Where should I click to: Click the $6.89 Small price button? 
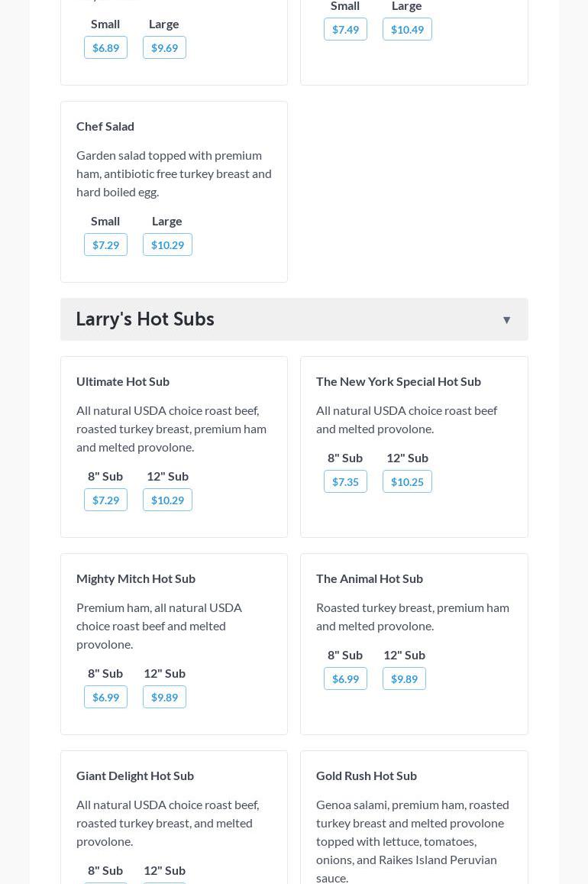pyautogui.click(x=105, y=48)
